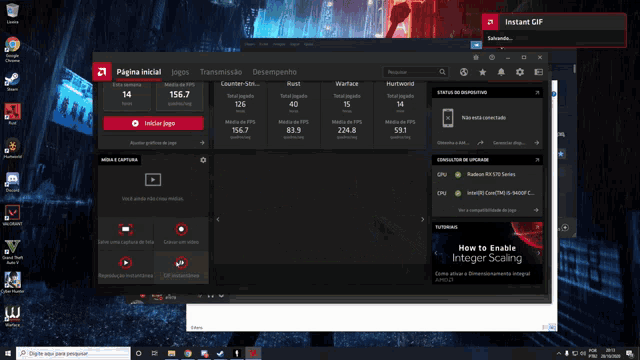Click the Obtenha o AMD Link share link

coord(460,143)
